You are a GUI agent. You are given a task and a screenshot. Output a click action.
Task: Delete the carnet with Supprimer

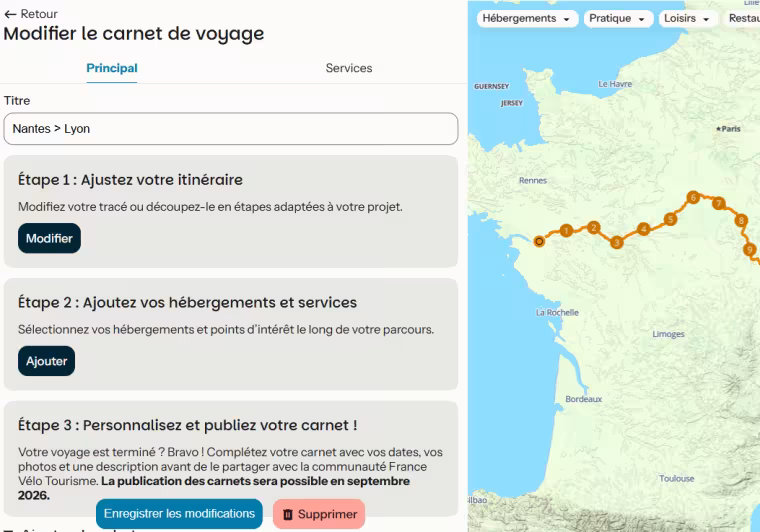[x=319, y=514]
